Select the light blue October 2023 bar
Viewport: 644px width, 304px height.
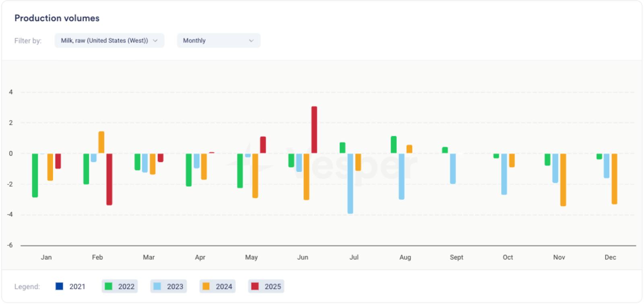tap(504, 174)
